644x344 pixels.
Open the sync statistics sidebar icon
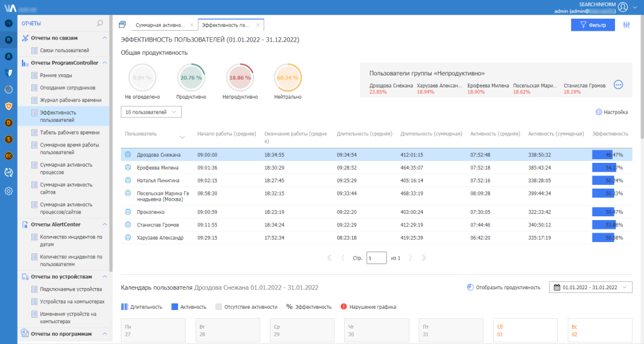[x=9, y=172]
